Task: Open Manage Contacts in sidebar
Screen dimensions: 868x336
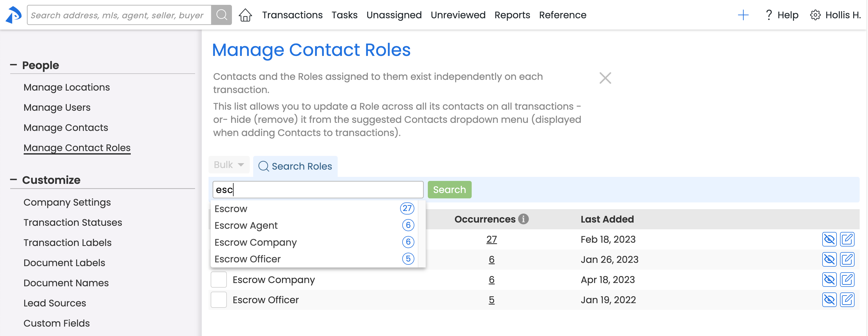Action: (x=66, y=128)
